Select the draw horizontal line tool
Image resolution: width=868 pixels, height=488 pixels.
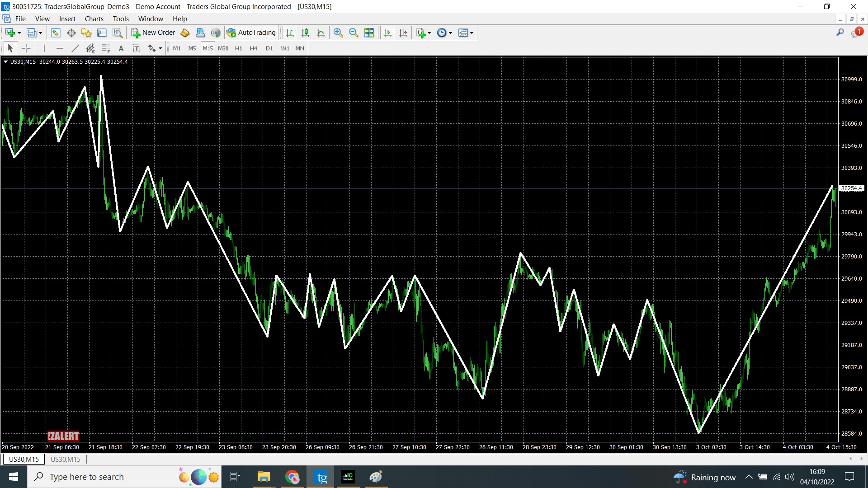tap(60, 48)
